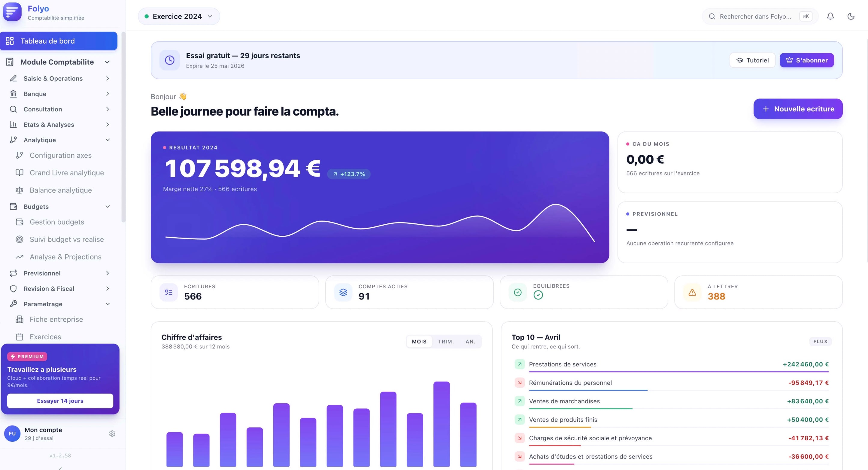
Task: Click the Fiche entreprise building icon
Action: (19, 319)
